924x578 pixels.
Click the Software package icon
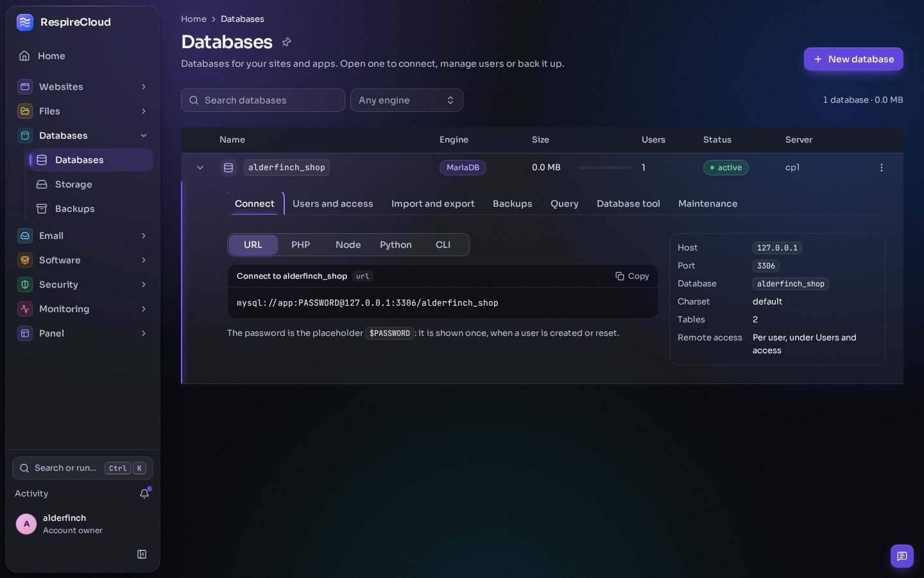click(25, 260)
